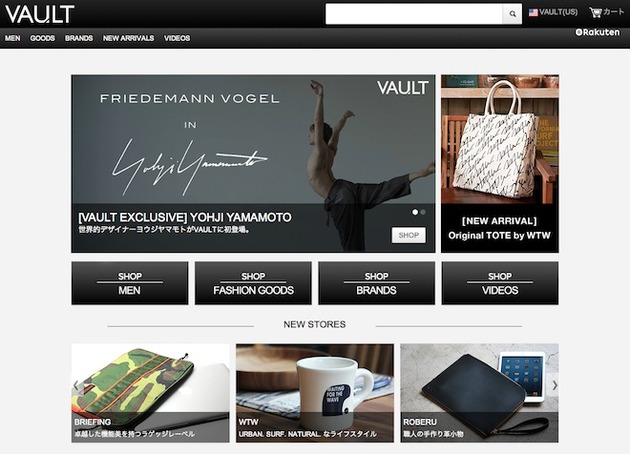Click the SHOP FASHION GOODS button
The height and width of the screenshot is (454, 630).
(253, 283)
